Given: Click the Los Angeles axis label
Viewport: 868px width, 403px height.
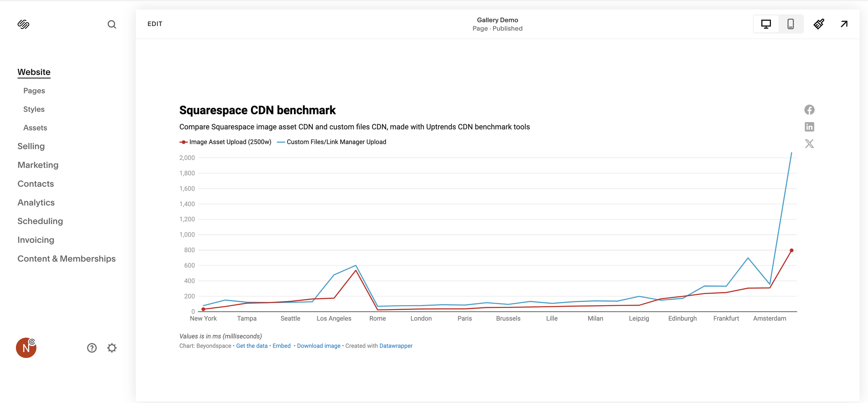Looking at the screenshot, I should 334,318.
